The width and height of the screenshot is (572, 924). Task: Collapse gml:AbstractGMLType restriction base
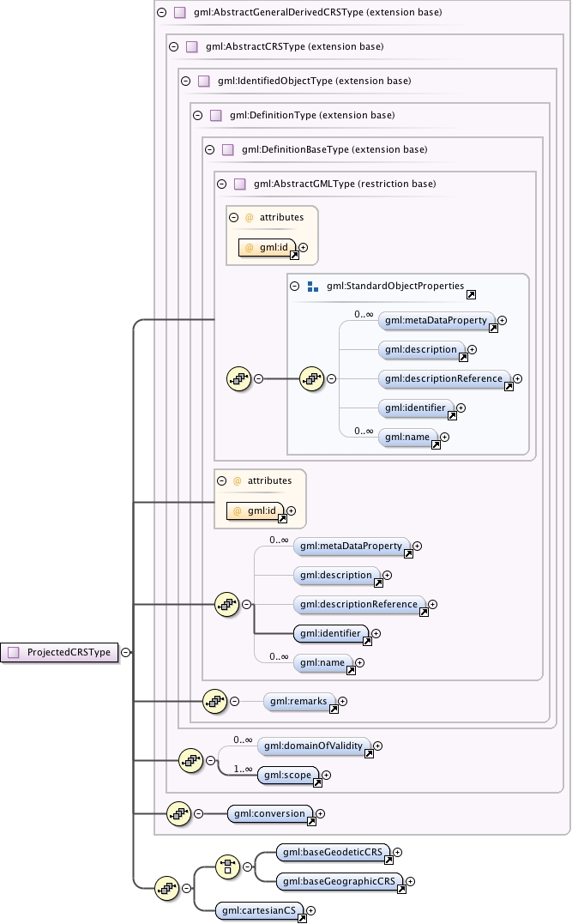[221, 184]
